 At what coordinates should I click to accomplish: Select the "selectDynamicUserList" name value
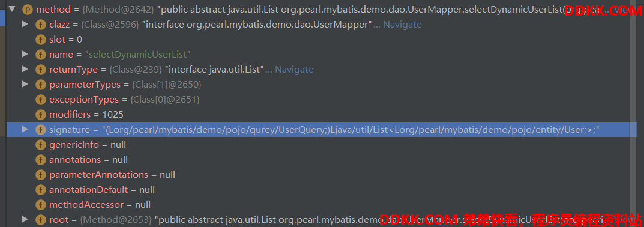point(138,54)
